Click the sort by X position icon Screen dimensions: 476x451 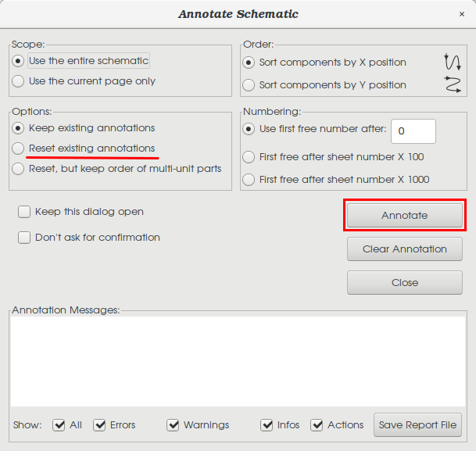pos(452,63)
